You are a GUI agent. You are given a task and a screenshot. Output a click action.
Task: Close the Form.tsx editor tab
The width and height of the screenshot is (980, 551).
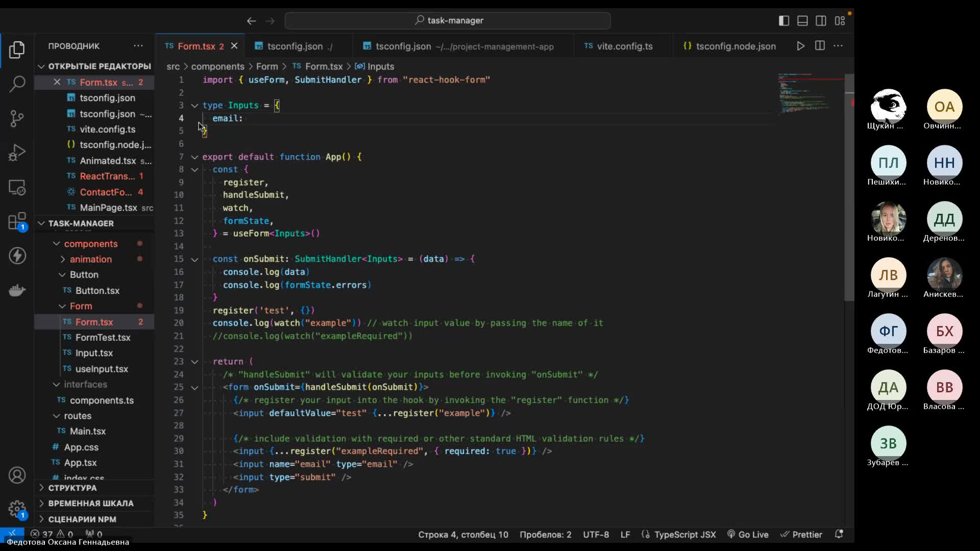tap(234, 46)
